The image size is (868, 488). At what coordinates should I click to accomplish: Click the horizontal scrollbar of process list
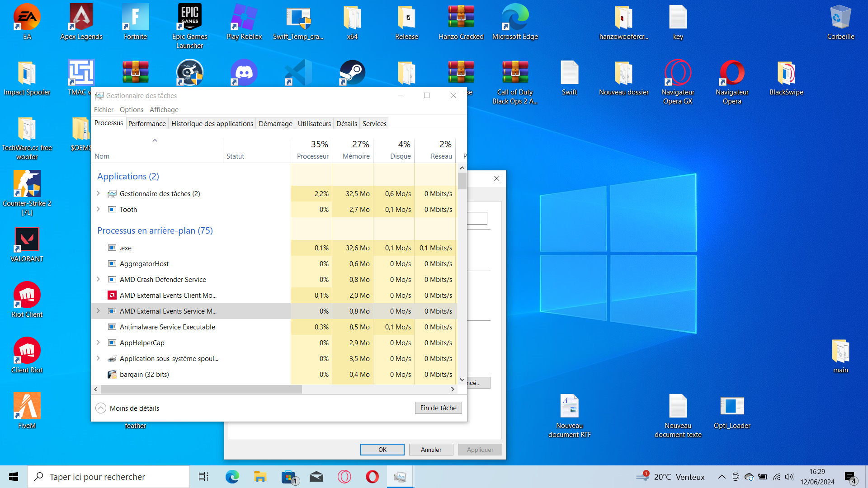pyautogui.click(x=201, y=389)
